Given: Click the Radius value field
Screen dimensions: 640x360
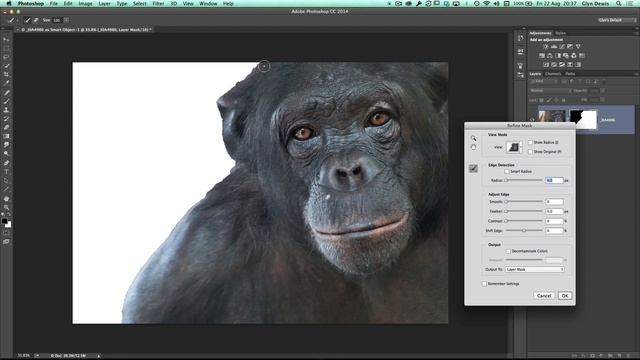Looking at the screenshot, I should coord(554,180).
